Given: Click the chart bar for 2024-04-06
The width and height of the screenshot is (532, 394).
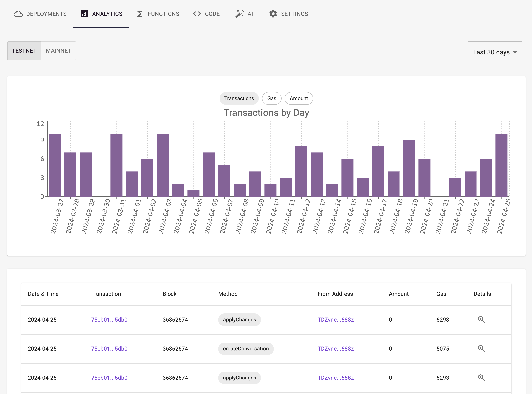Looking at the screenshot, I should tap(209, 175).
